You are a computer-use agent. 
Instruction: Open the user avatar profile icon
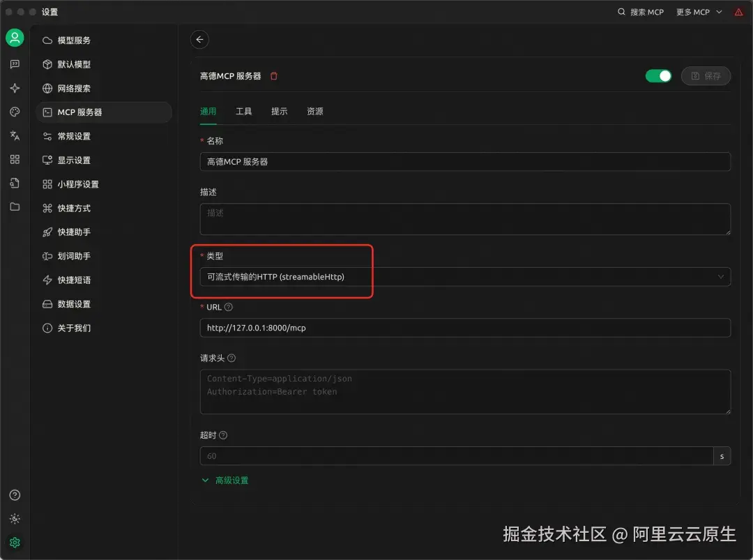(x=15, y=38)
